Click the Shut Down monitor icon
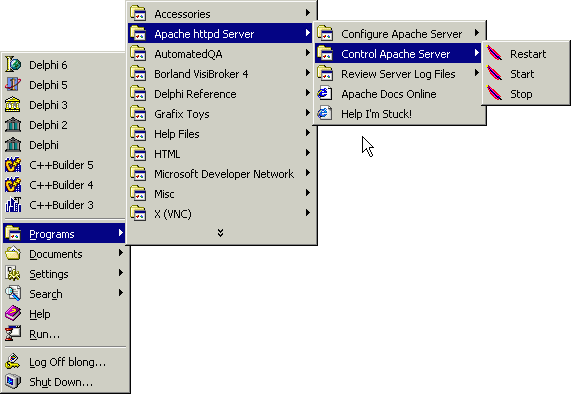Screen dimensions: 571x394 coord(13,382)
